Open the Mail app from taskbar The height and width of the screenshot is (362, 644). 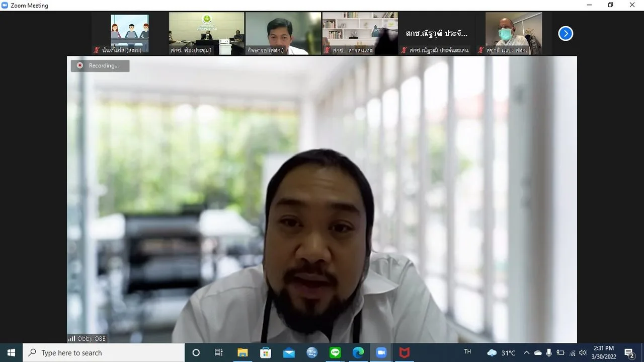[x=289, y=353]
